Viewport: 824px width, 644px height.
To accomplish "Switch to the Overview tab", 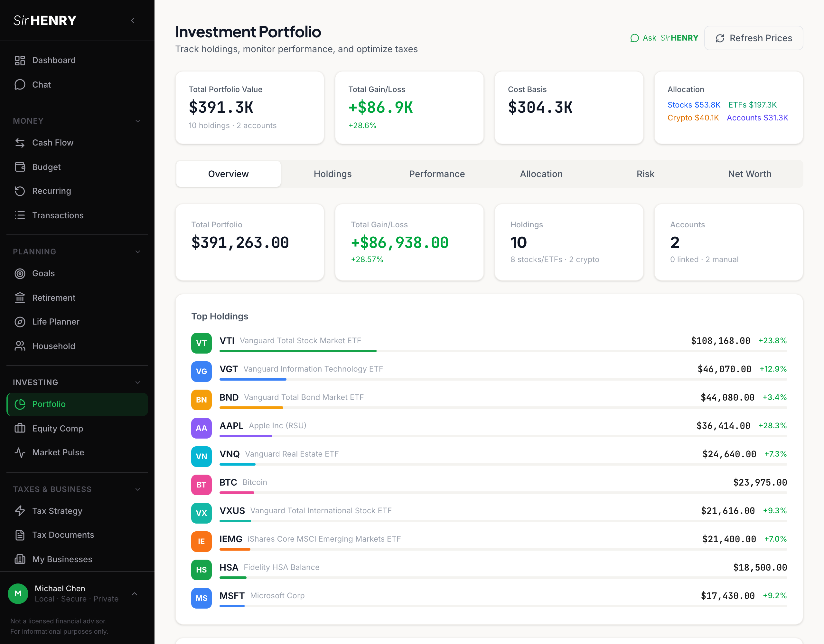I will (228, 174).
